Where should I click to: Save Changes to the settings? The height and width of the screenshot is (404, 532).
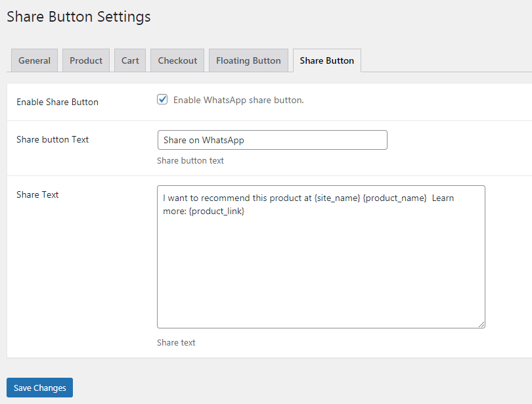(39, 388)
